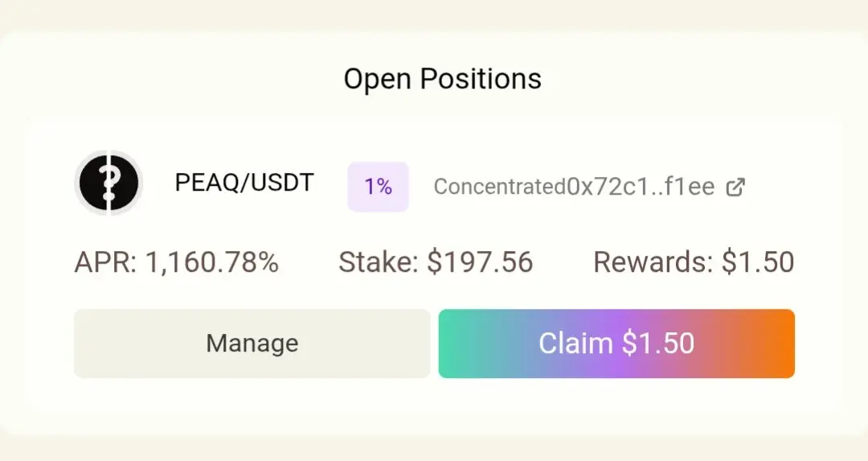This screenshot has width=868, height=461.
Task: Click the PEAQ/USDT question mark token icon
Action: [x=108, y=183]
